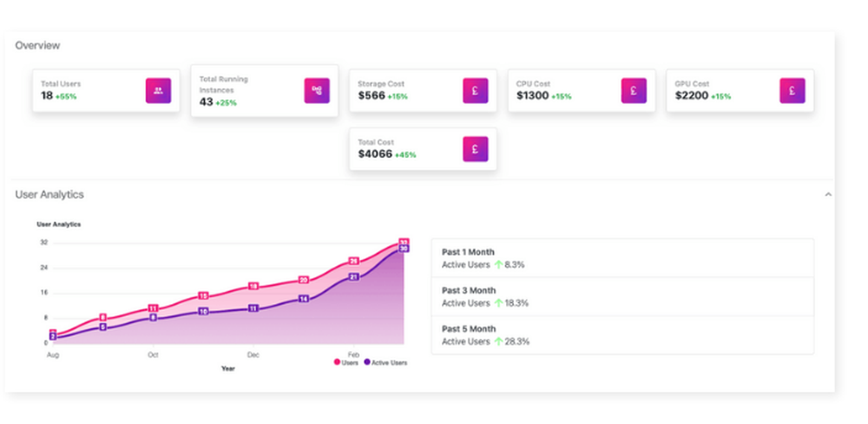Viewport: 868px width, 424px height.
Task: Collapse the User Analytics section
Action: pyautogui.click(x=828, y=194)
